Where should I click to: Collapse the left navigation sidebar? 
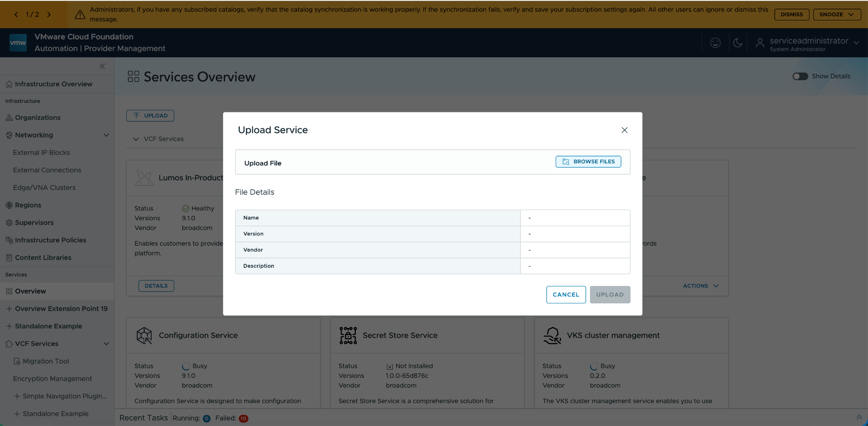102,66
